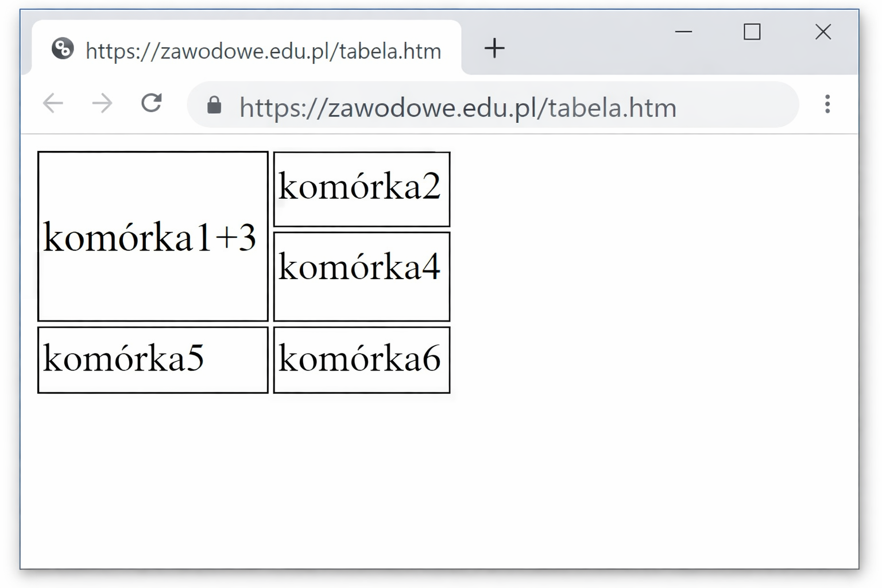This screenshot has height=588, width=882.
Task: Click the table cell komórka2
Action: pyautogui.click(x=361, y=189)
